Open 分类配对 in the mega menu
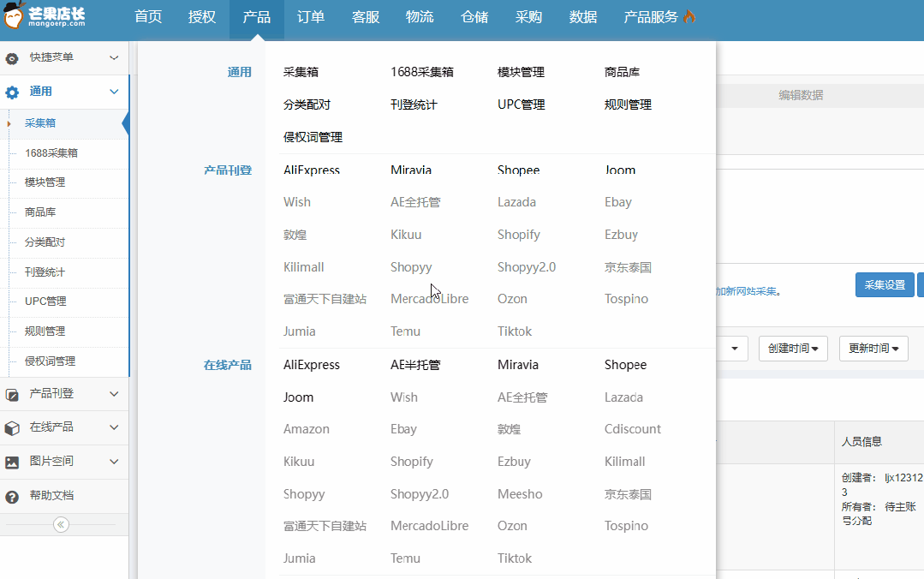 [307, 104]
